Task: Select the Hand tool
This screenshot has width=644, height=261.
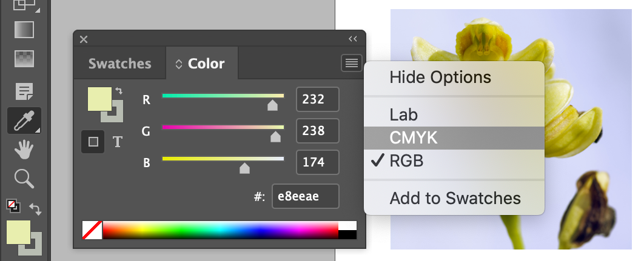Action: point(24,150)
